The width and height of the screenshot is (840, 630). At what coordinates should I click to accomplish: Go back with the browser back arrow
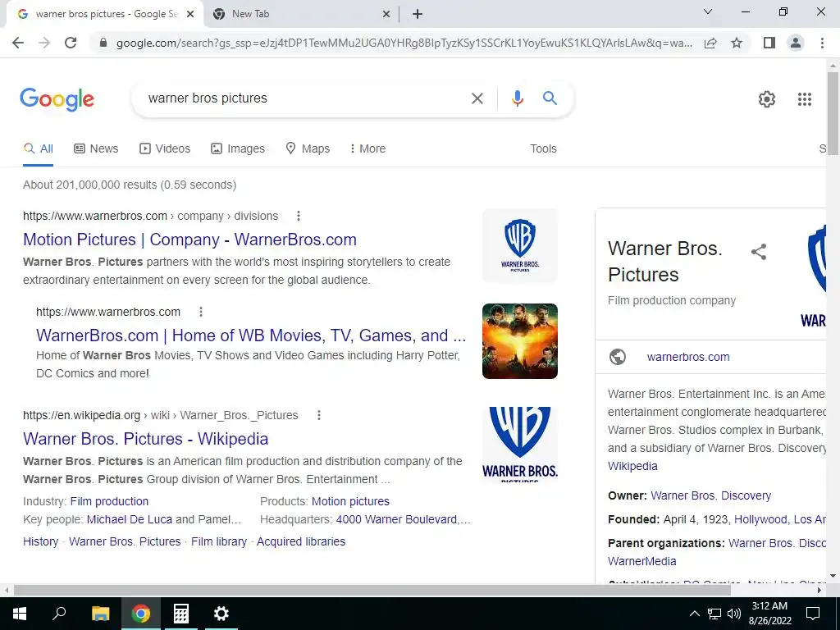tap(18, 43)
